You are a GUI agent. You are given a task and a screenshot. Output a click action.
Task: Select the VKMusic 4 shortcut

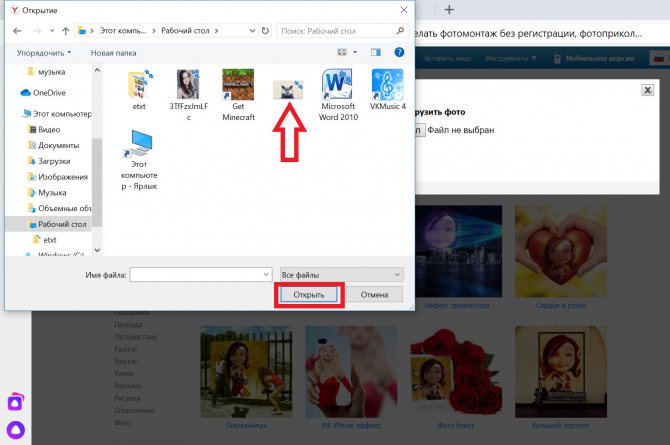click(388, 90)
